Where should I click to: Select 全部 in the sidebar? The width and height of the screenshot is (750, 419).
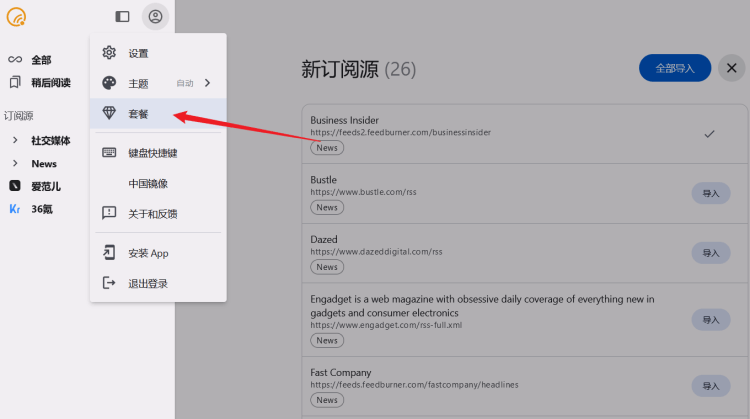tap(41, 60)
